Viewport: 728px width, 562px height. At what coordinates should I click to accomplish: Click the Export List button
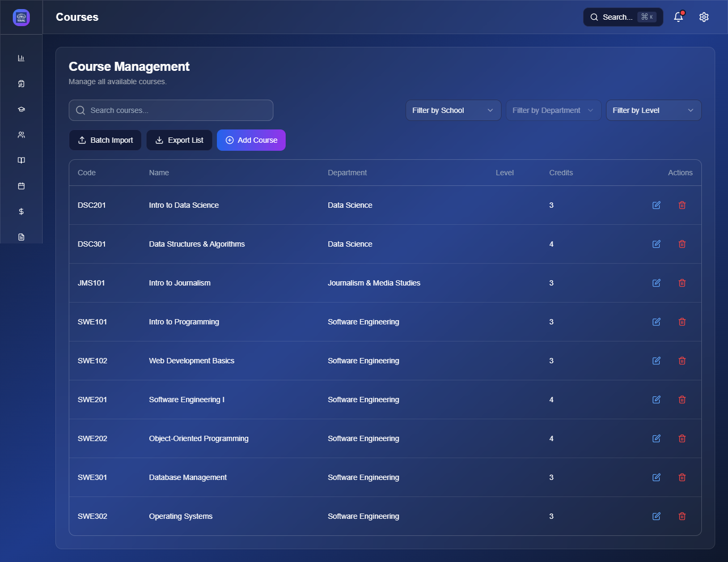(x=179, y=140)
